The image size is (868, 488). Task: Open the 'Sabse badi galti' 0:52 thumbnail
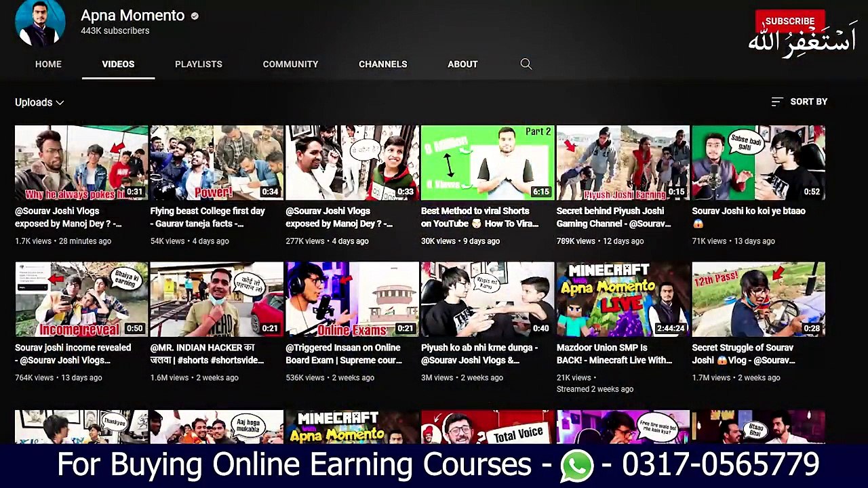click(x=759, y=163)
